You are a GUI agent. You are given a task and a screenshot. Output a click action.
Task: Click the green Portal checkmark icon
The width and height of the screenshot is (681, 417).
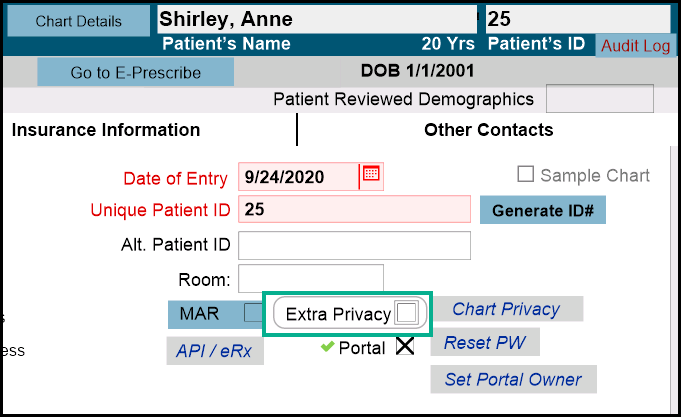click(x=327, y=347)
